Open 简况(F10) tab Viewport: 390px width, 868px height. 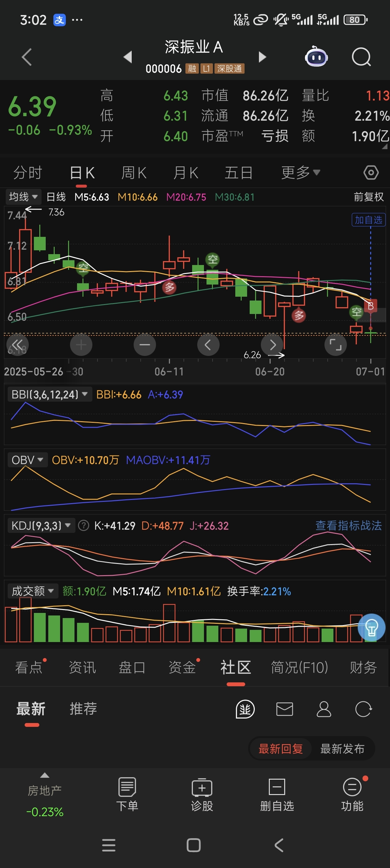coord(300,667)
